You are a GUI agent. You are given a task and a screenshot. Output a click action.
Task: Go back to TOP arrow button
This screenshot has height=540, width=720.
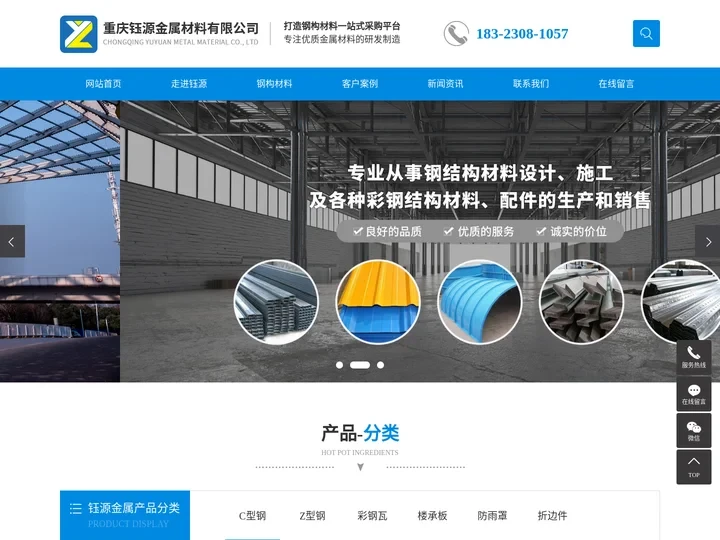pyautogui.click(x=694, y=467)
